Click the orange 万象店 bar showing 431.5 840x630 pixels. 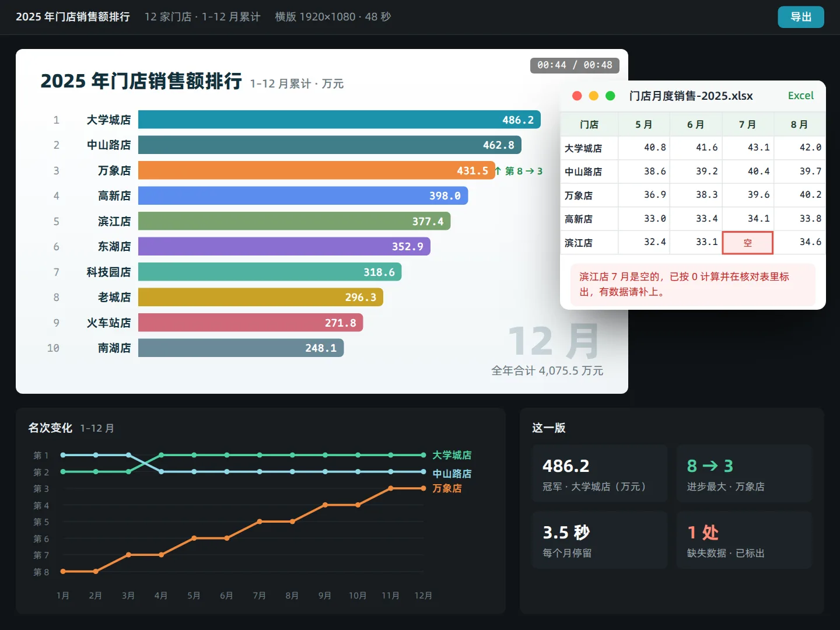[317, 170]
